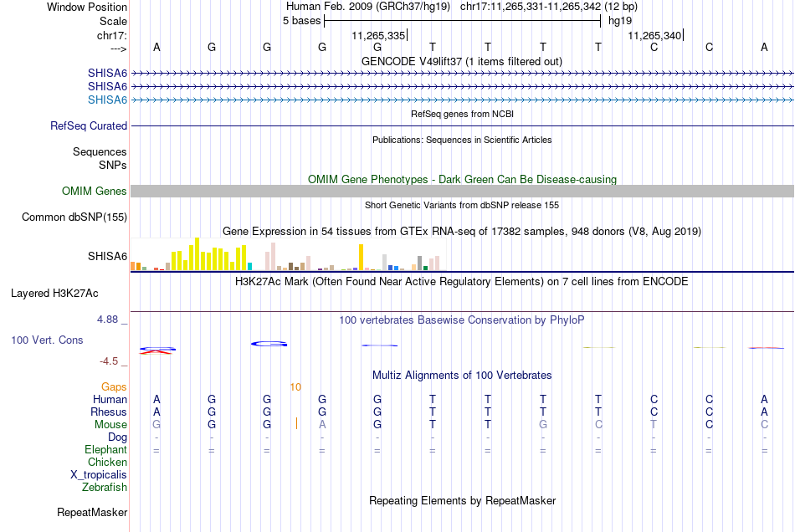Image resolution: width=795 pixels, height=532 pixels.
Task: Select the Chicken alignment row label
Action: [x=107, y=462]
